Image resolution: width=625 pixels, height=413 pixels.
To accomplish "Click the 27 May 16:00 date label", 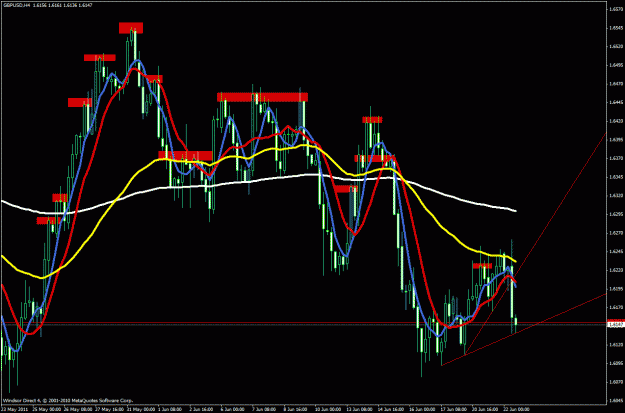I will point(108,409).
